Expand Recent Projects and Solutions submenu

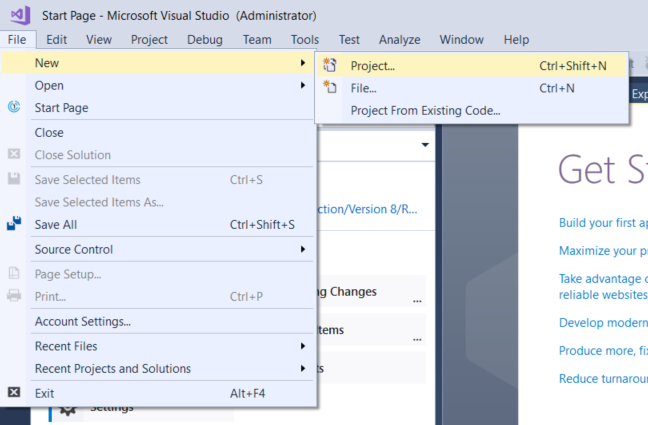pos(303,369)
